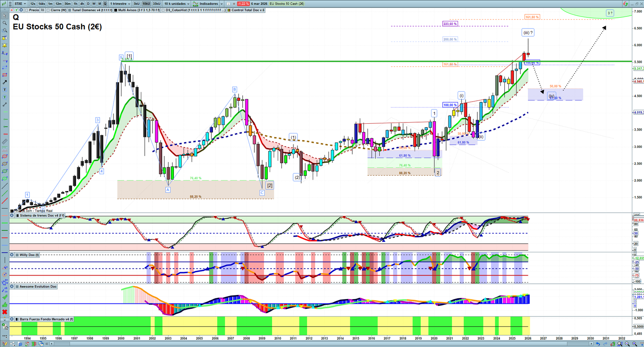Click the 223,60 % Fibonacci level label
644x347 pixels.
pos(450,24)
